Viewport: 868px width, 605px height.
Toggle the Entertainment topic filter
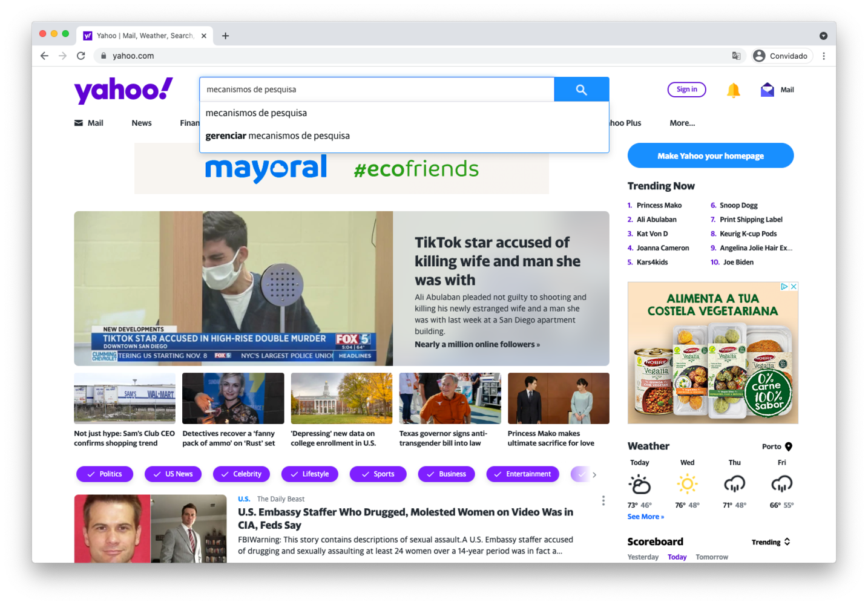pos(522,474)
